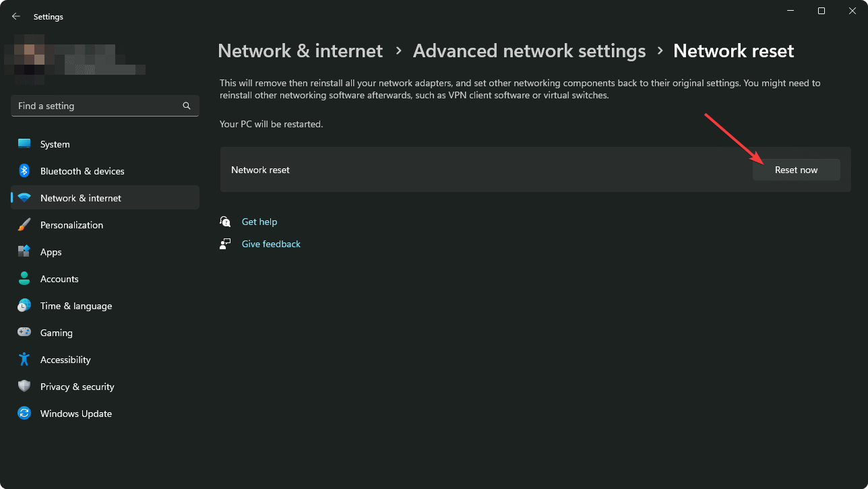
Task: Go to Advanced network settings breadcrumb
Action: (x=528, y=51)
